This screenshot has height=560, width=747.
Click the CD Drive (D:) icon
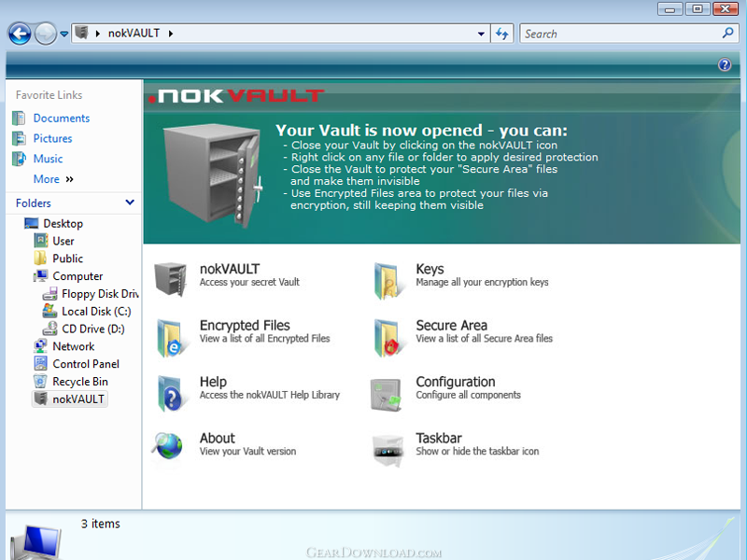click(x=49, y=329)
